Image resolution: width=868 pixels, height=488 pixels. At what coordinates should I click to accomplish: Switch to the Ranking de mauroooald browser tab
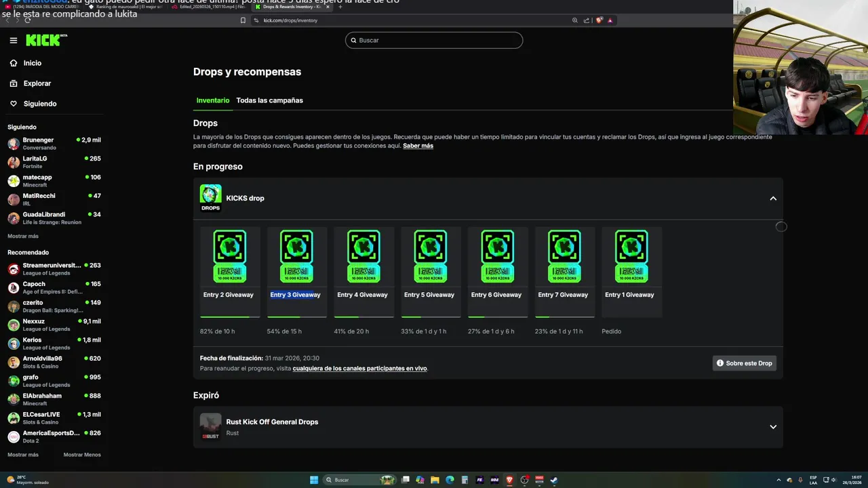click(x=126, y=7)
